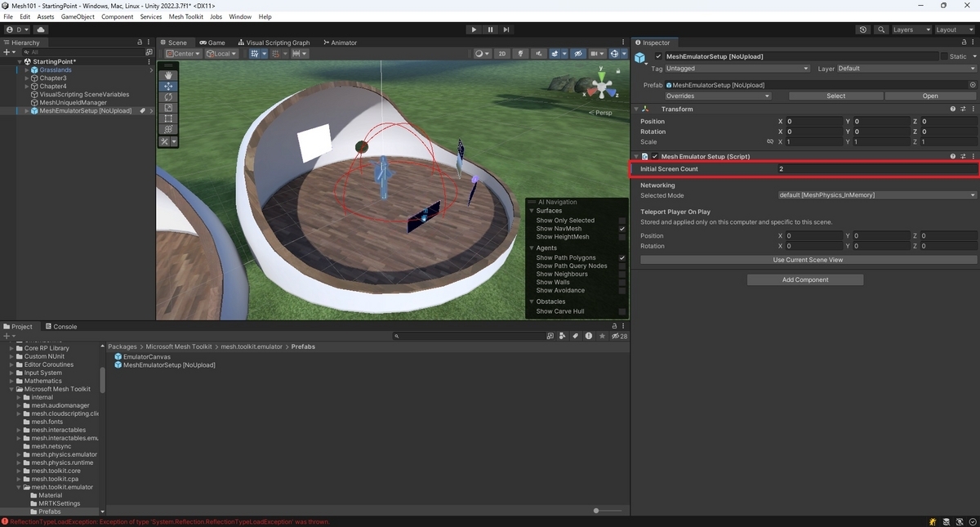Open the custom editor tools icon
This screenshot has width=980, height=527.
coord(166,141)
